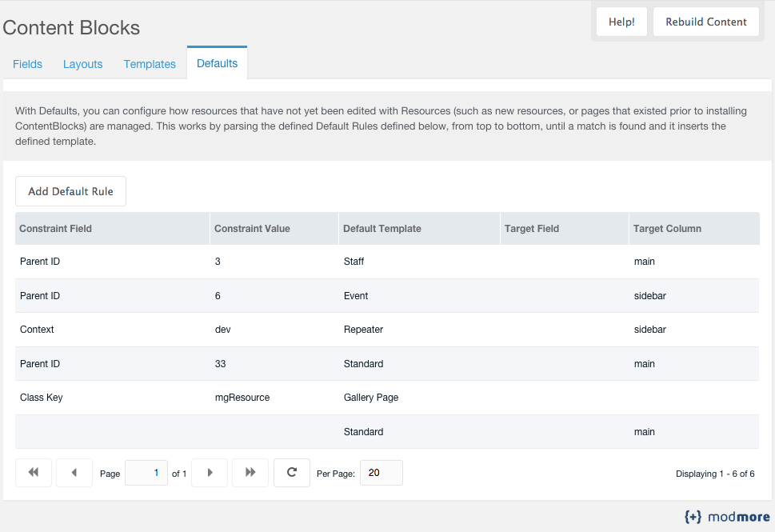Click the Per Page input field

click(x=382, y=473)
